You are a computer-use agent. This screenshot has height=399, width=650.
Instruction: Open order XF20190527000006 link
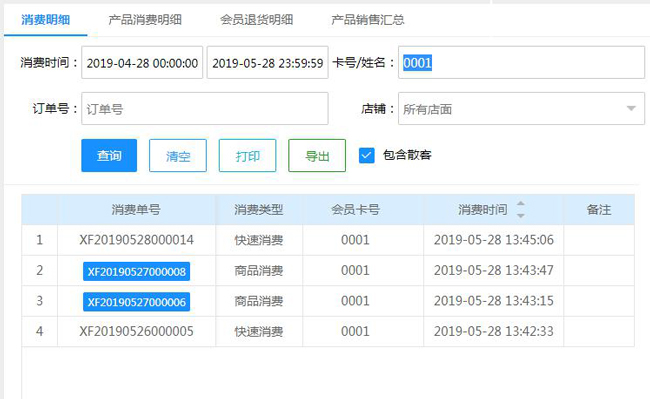click(x=136, y=302)
